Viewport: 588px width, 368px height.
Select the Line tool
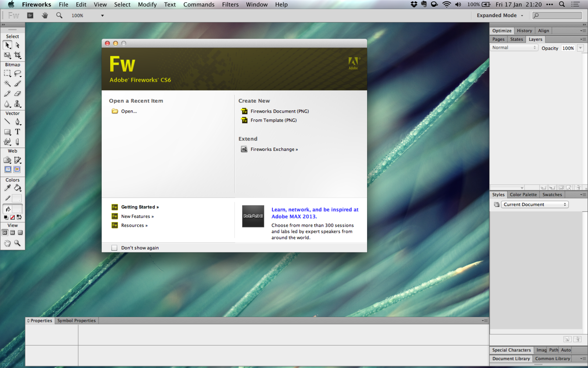point(7,121)
